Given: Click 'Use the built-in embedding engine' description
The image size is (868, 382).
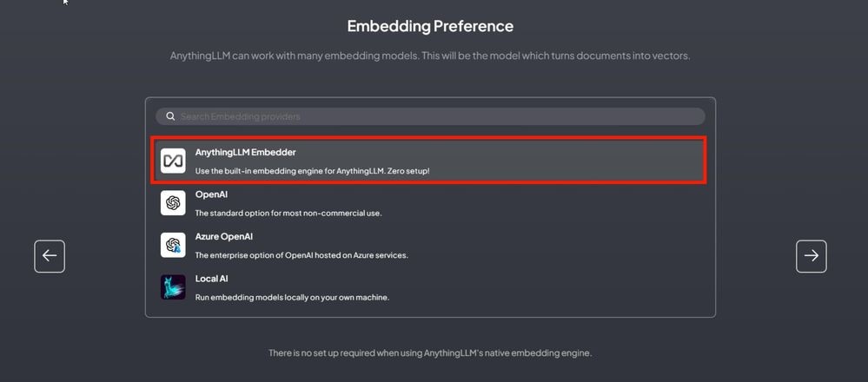Looking at the screenshot, I should click(x=312, y=171).
